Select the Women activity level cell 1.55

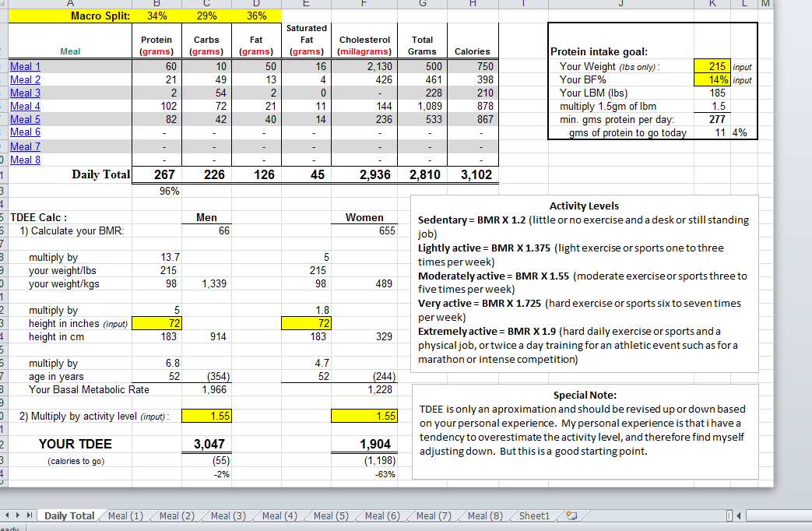(364, 417)
